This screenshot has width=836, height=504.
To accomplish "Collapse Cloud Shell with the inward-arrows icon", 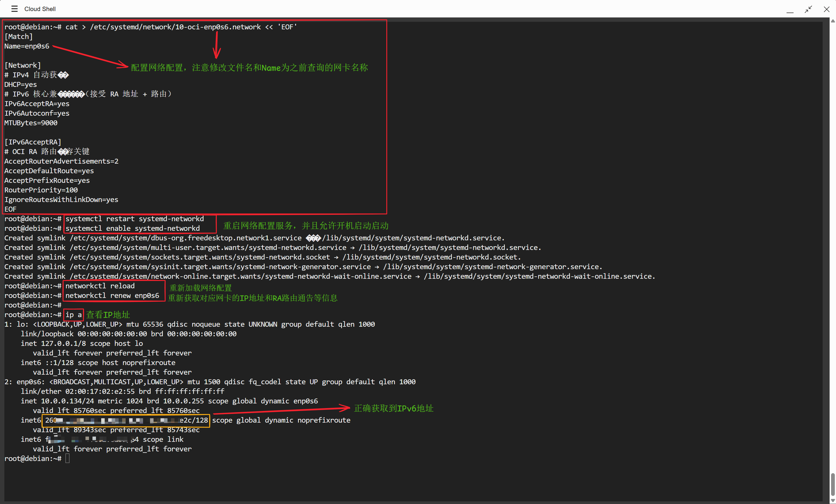I will point(808,9).
